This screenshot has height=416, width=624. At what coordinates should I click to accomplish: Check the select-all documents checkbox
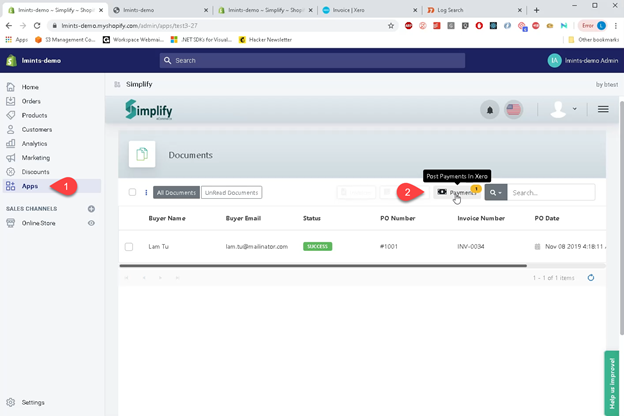[x=132, y=192]
